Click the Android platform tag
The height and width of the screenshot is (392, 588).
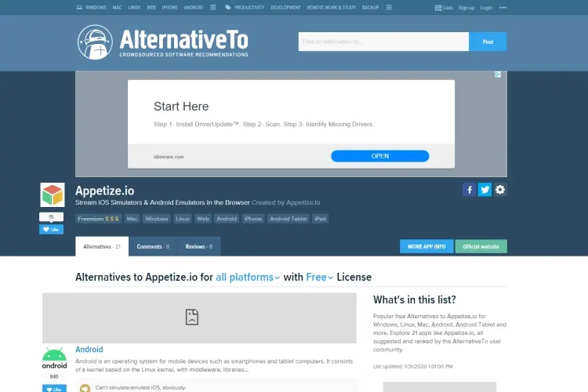pos(227,219)
